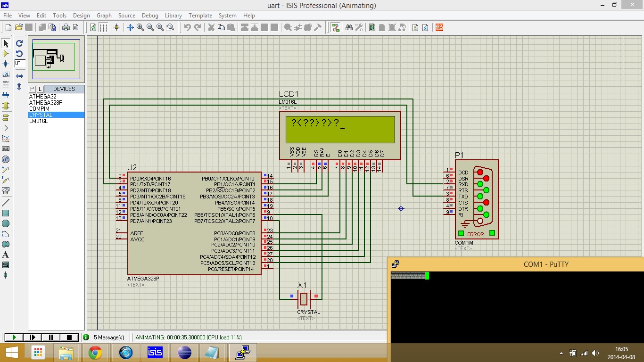
Task: Choose the Wire Label mode tool
Action: pyautogui.click(x=6, y=74)
